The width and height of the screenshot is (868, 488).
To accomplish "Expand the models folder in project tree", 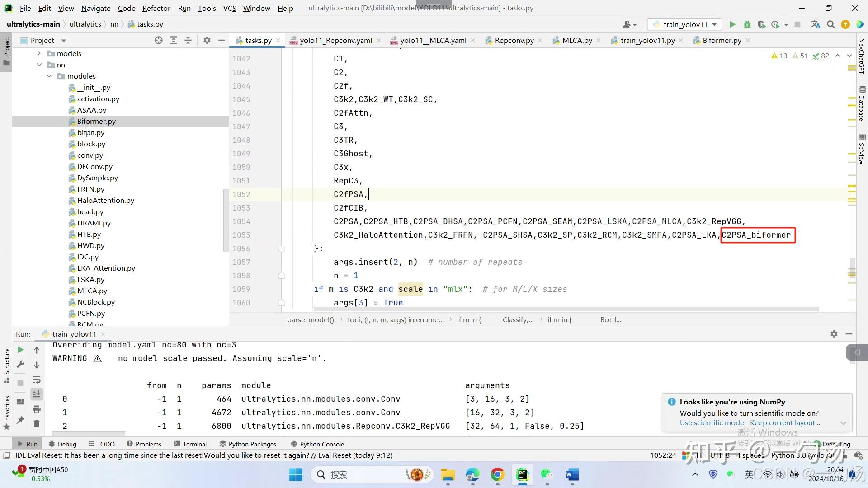I will click(39, 53).
